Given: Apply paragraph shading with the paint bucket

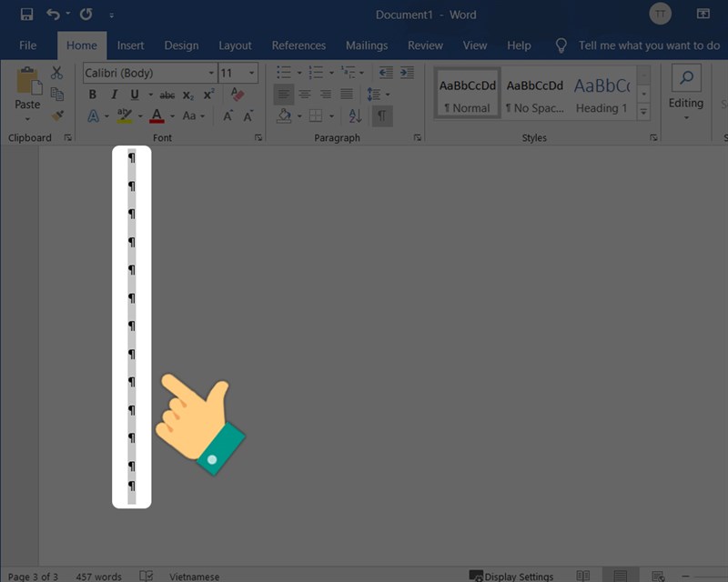Looking at the screenshot, I should [284, 115].
